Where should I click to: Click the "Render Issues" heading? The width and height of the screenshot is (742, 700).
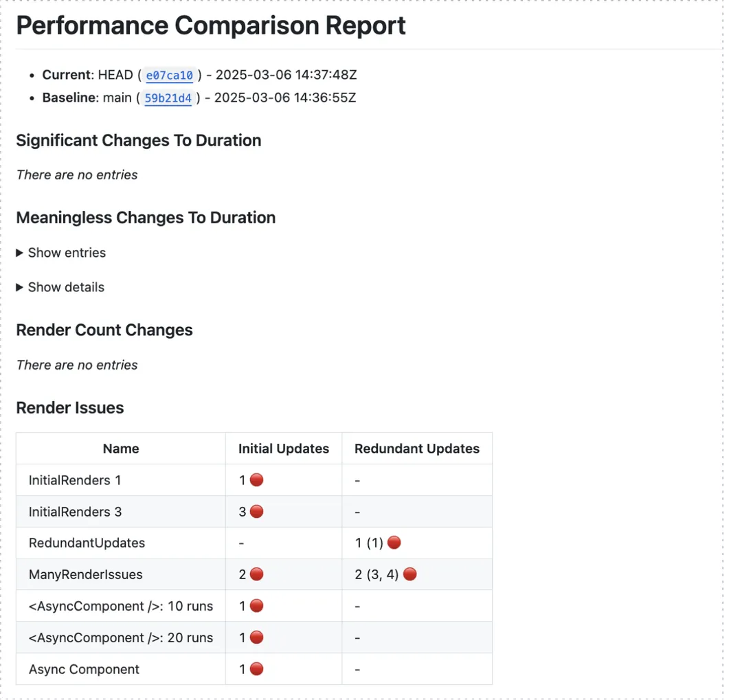(x=69, y=407)
